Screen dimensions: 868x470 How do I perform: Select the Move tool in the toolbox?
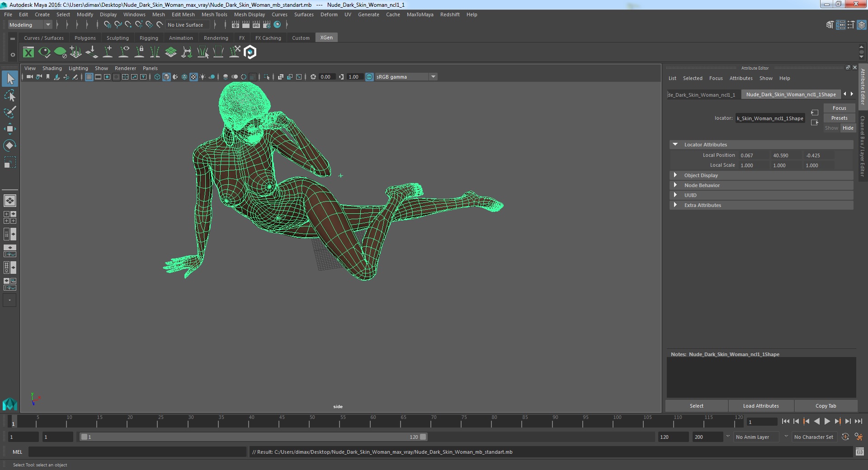pos(9,129)
